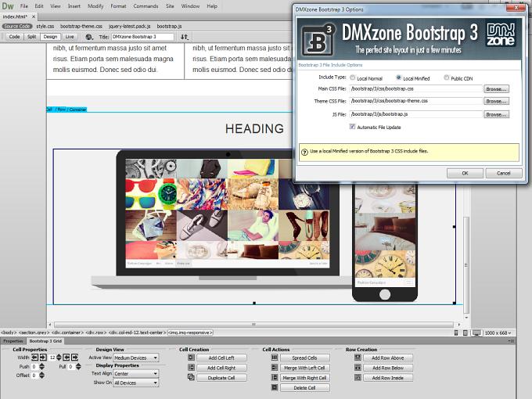Click the left-arrow icon right of Width stepper
Image resolution: width=532 pixels, height=399 pixels.
pos(66,358)
